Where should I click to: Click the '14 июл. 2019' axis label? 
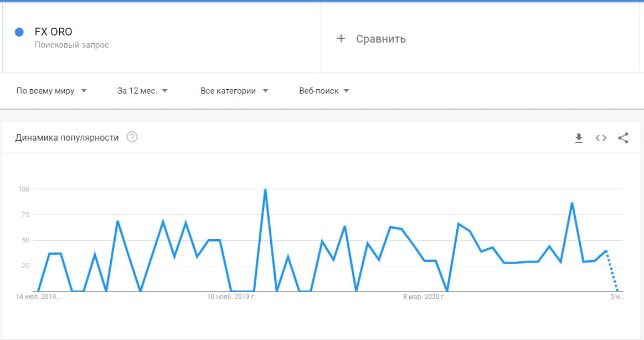point(38,297)
